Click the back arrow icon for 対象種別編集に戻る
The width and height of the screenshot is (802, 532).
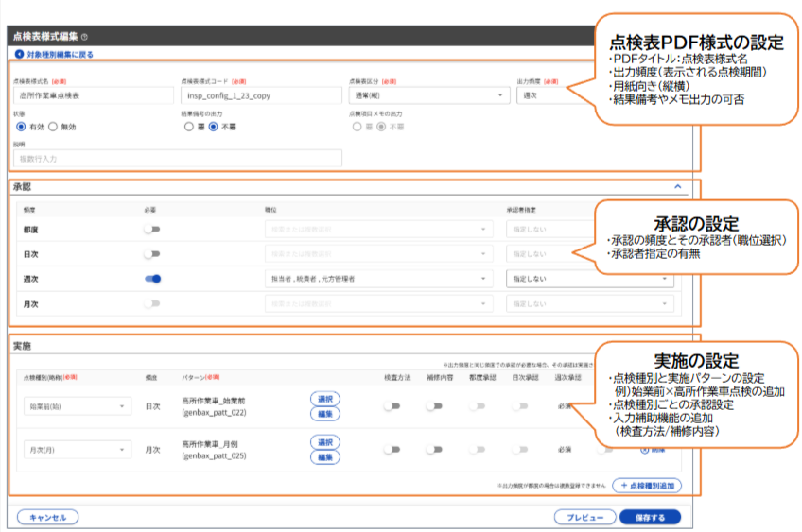tap(18, 55)
